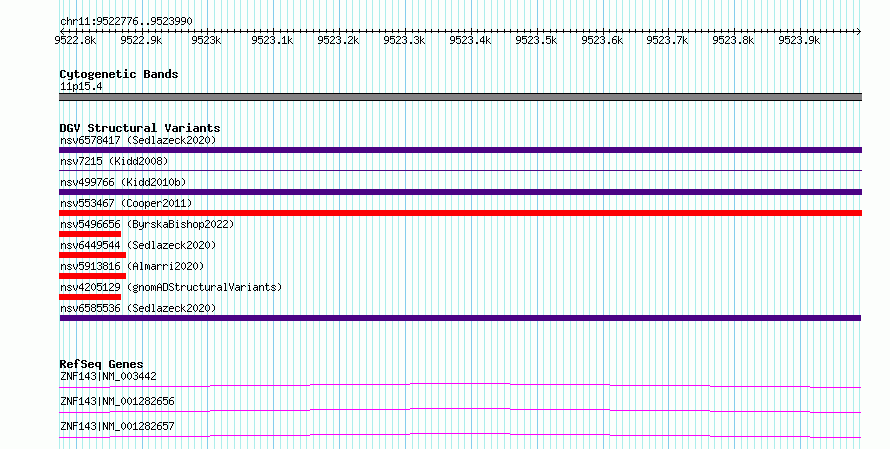The image size is (890, 449).
Task: Click the purple bar for nsv6578417
Action: [x=460, y=150]
